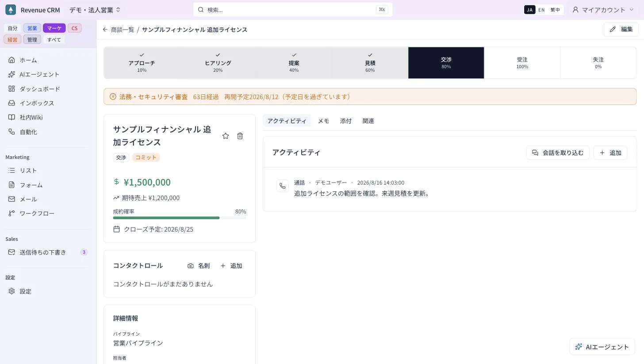Click the 成約確率 progress bar
The width and height of the screenshot is (644, 364).
(x=180, y=218)
